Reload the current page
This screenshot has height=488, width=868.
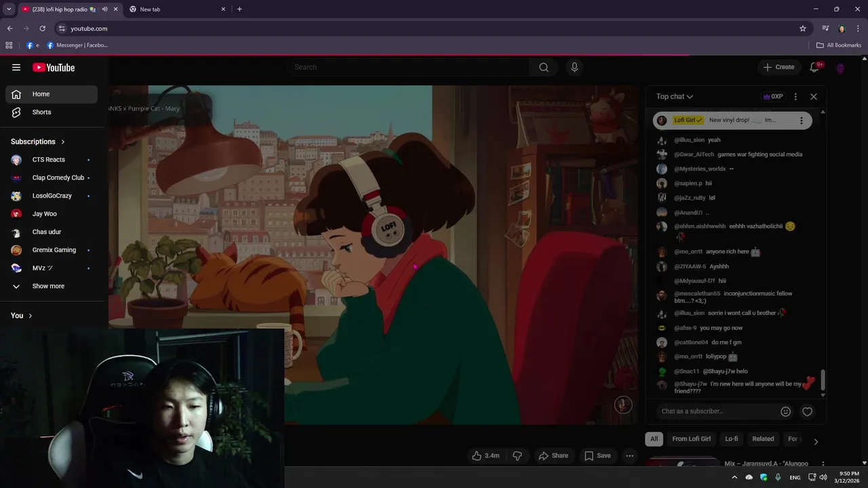[42, 28]
